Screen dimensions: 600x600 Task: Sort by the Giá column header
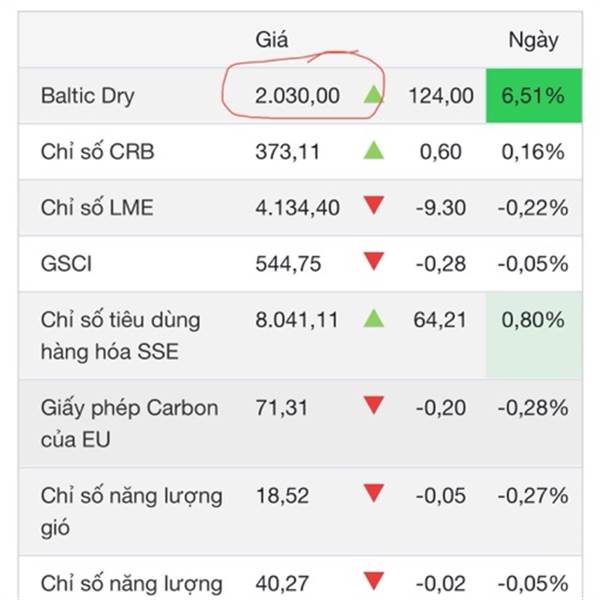[271, 39]
